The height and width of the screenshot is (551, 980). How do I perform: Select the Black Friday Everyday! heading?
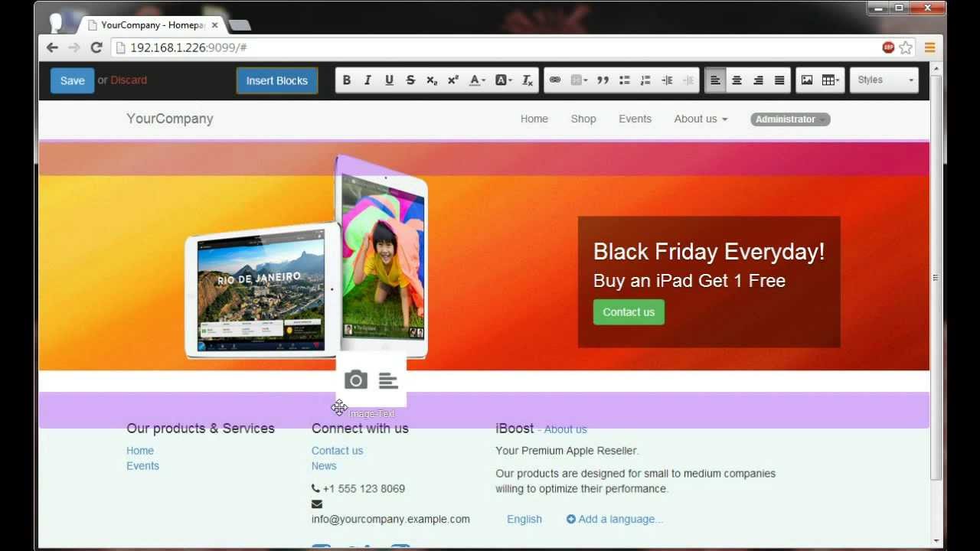[709, 252]
